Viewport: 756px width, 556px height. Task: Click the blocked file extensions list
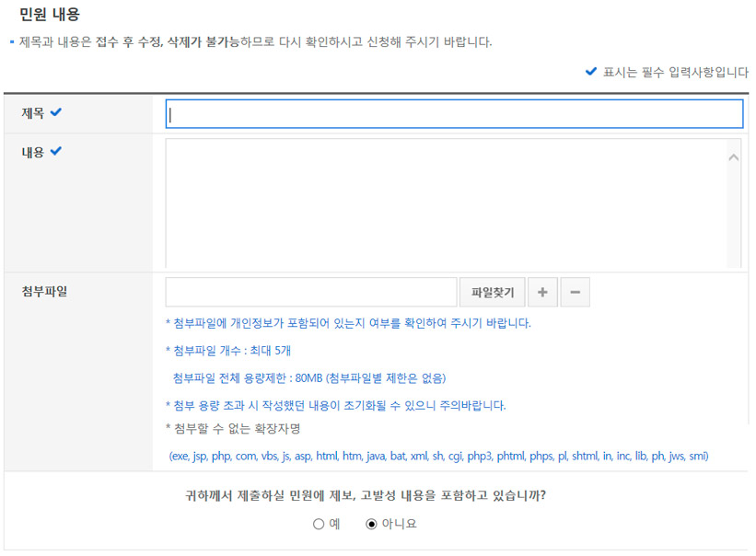[x=438, y=456]
